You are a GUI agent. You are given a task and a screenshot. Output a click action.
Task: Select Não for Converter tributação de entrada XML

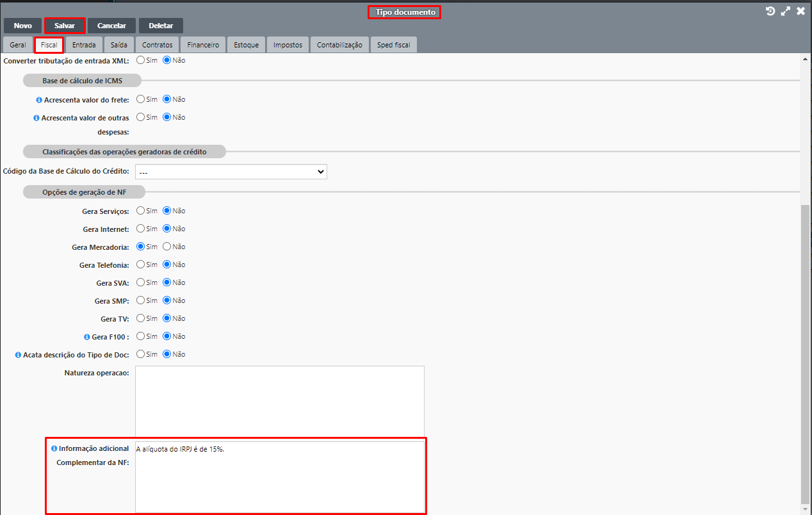[x=167, y=60]
